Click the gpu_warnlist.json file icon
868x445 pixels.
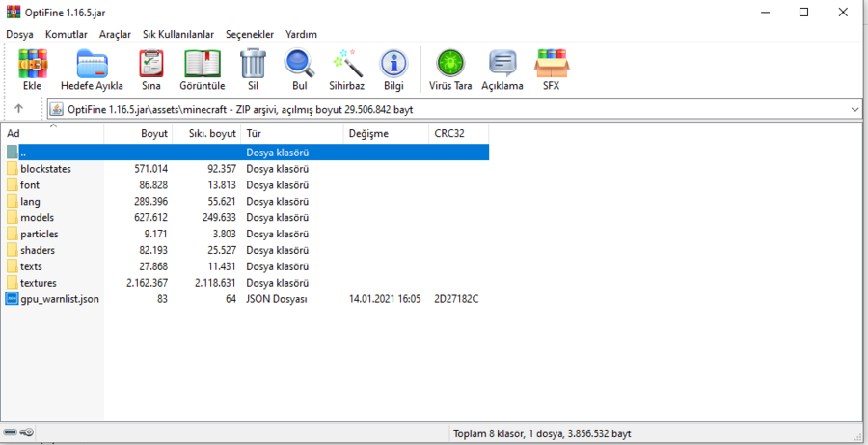coord(13,299)
